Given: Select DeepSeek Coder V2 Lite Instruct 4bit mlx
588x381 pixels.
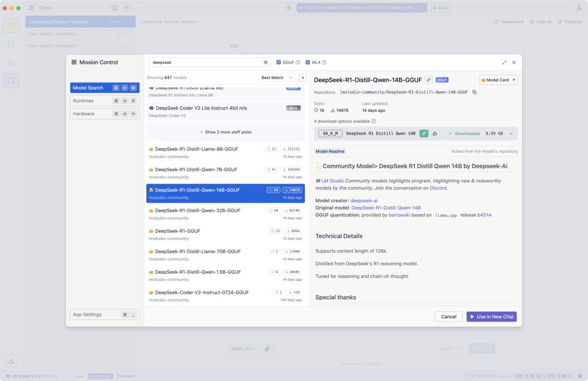Looking at the screenshot, I should click(x=226, y=112).
